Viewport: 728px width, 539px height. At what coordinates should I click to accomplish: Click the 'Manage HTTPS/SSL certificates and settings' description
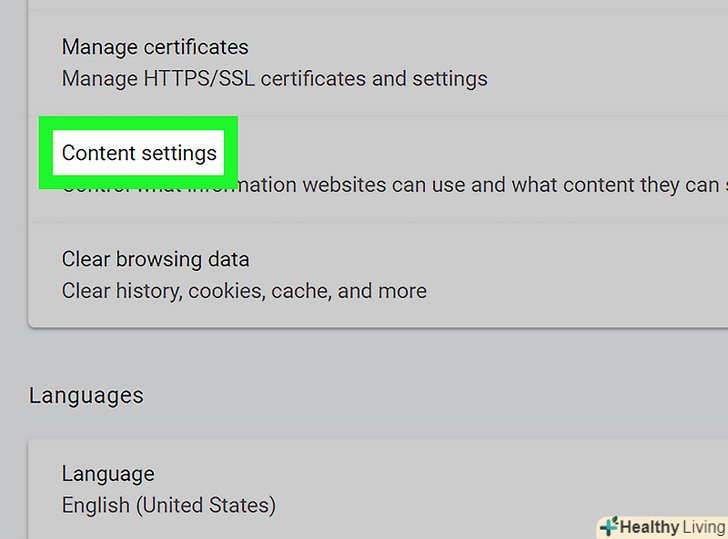[x=274, y=78]
